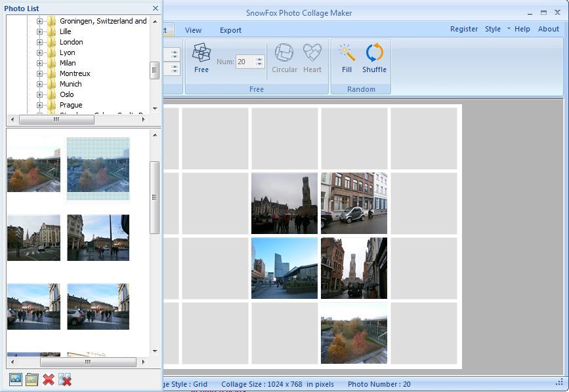The height and width of the screenshot is (392, 569).
Task: Shuffle the collage photos
Action: (x=374, y=58)
